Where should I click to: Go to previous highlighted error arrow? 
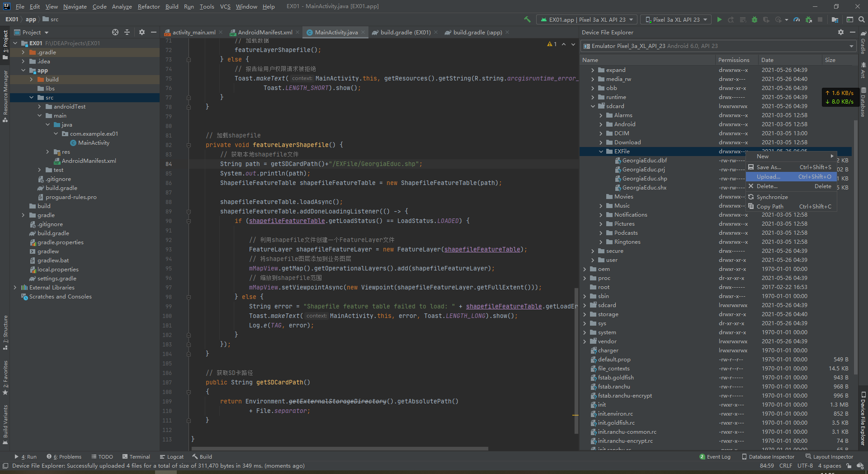coord(564,44)
